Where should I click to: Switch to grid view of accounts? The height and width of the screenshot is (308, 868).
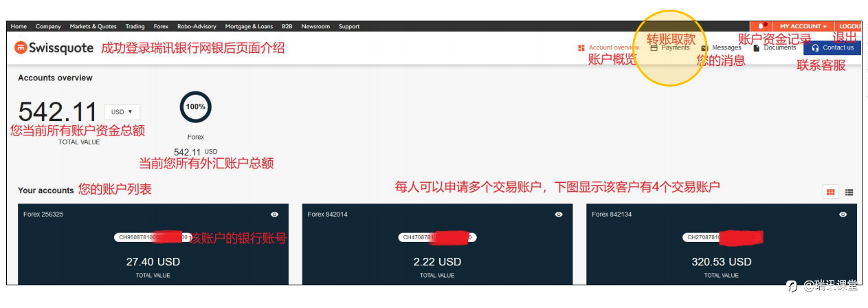830,192
